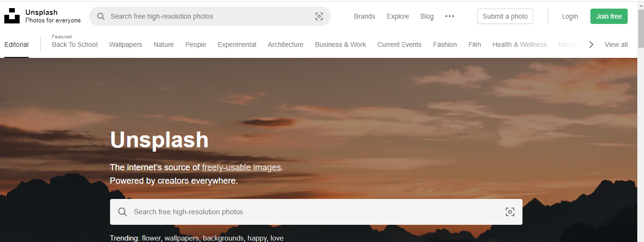This screenshot has height=242, width=644.
Task: Show more categories with right chevron
Action: coord(591,44)
